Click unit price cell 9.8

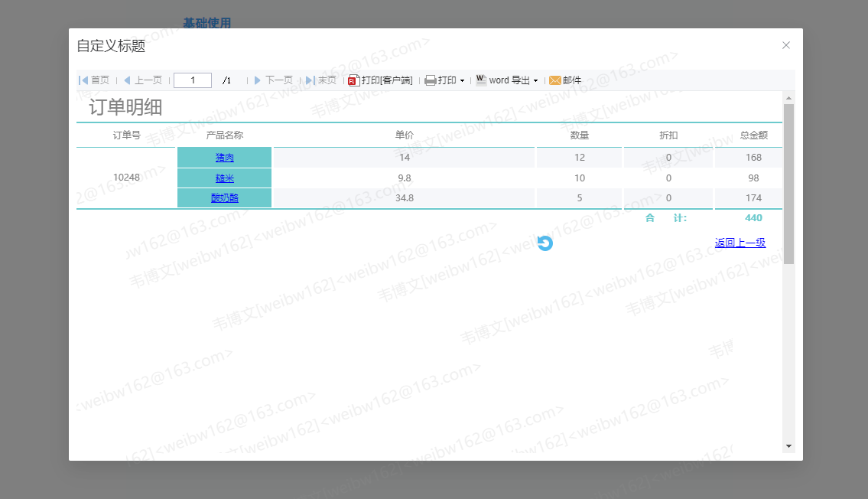pos(404,178)
